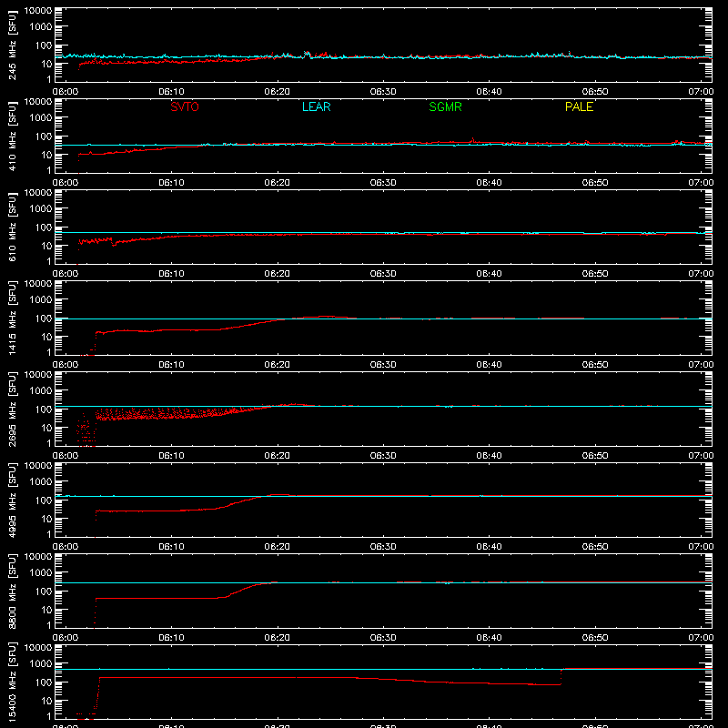Click the 100 tick on the 15400 MHz axis

coord(43,682)
